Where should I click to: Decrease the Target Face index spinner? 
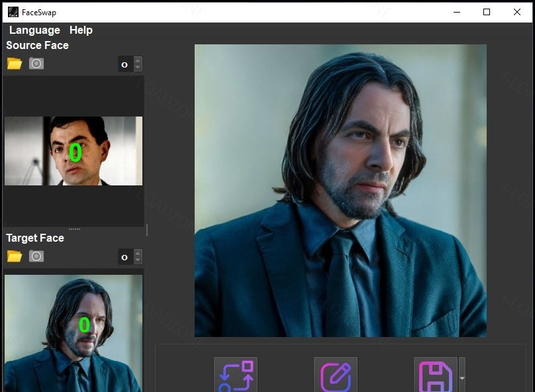138,261
